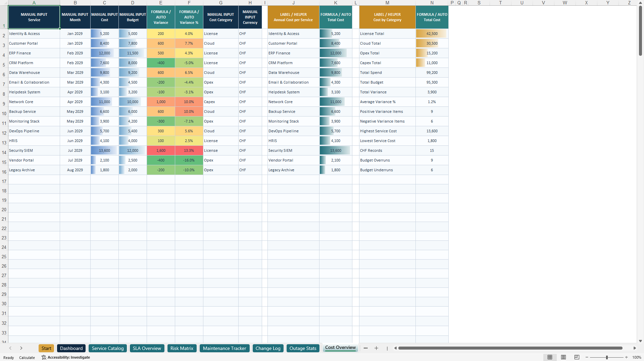Viewport: 644px width, 361px height.
Task: Select ERP Finance budget cell 11,500
Action: 133,53
